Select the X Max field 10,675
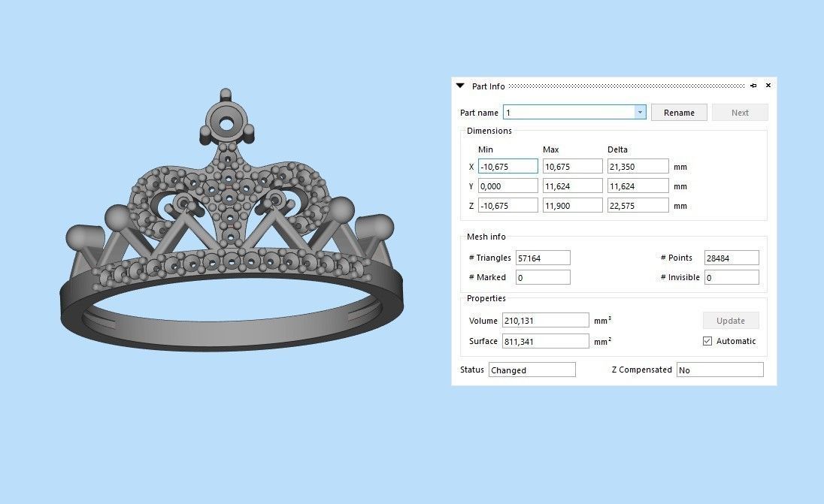 click(572, 167)
